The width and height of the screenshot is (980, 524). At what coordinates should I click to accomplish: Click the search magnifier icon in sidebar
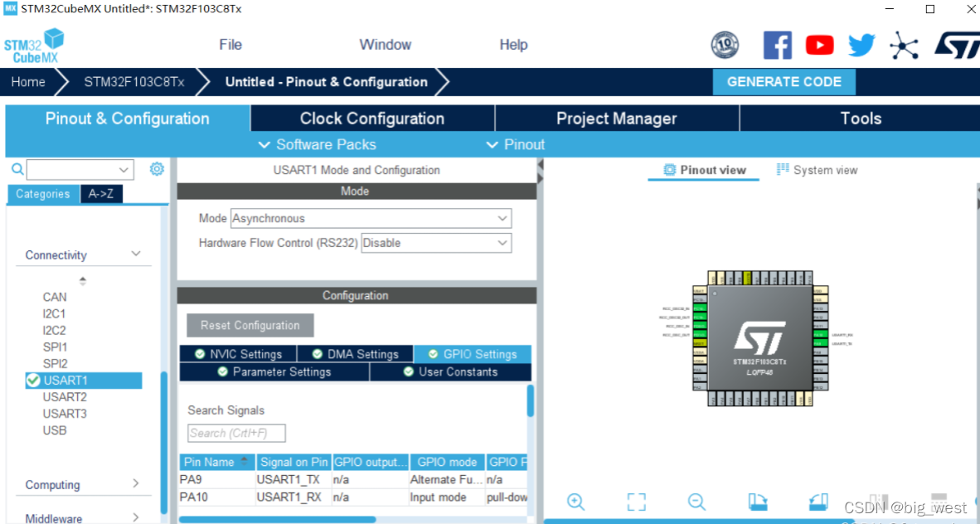(17, 169)
